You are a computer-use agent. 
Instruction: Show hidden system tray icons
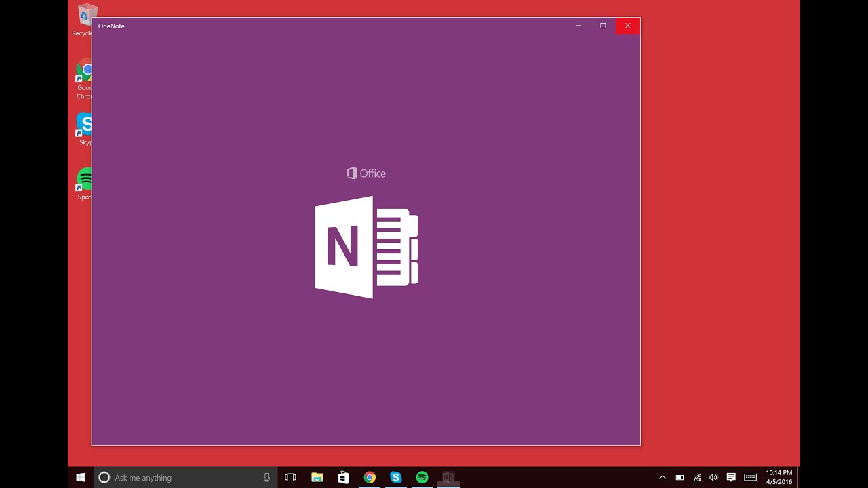tap(663, 477)
